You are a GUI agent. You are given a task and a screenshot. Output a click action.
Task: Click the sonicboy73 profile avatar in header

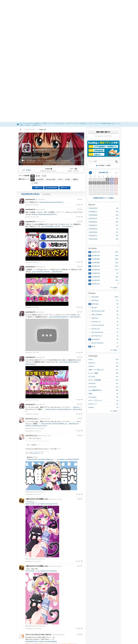[x=26, y=148]
